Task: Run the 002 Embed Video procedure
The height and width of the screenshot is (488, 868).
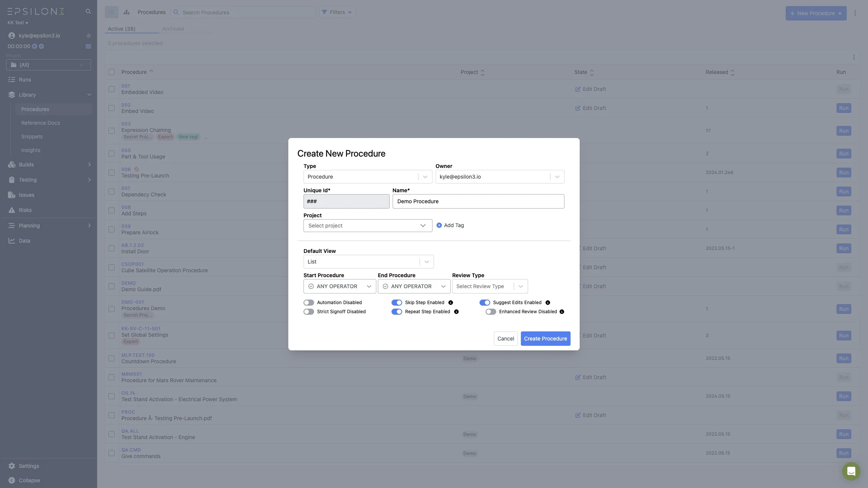Action: [x=844, y=108]
